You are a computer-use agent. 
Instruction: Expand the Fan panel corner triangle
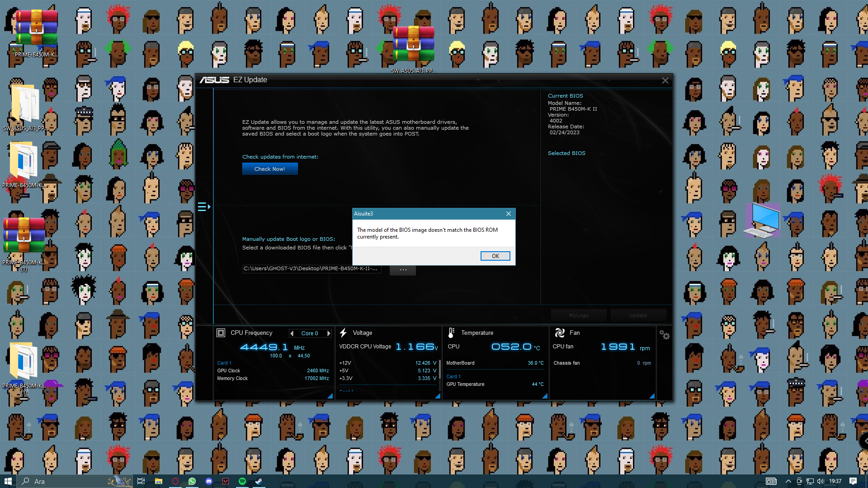651,396
